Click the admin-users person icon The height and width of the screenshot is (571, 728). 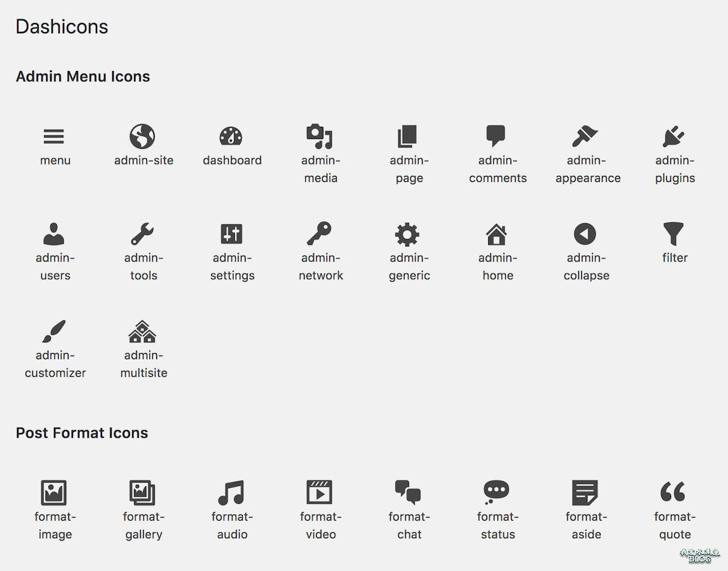coord(54,234)
